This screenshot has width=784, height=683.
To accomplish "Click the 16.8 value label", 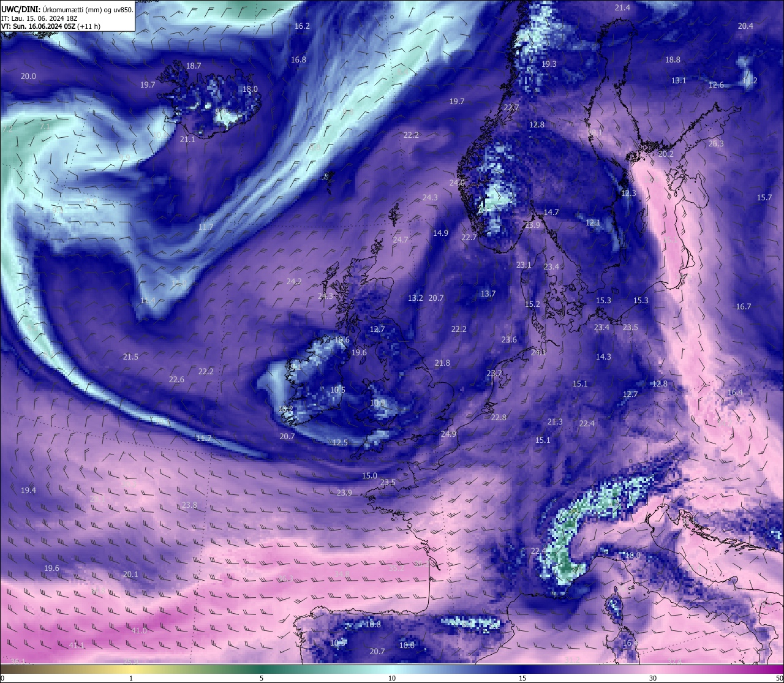I will click(298, 60).
